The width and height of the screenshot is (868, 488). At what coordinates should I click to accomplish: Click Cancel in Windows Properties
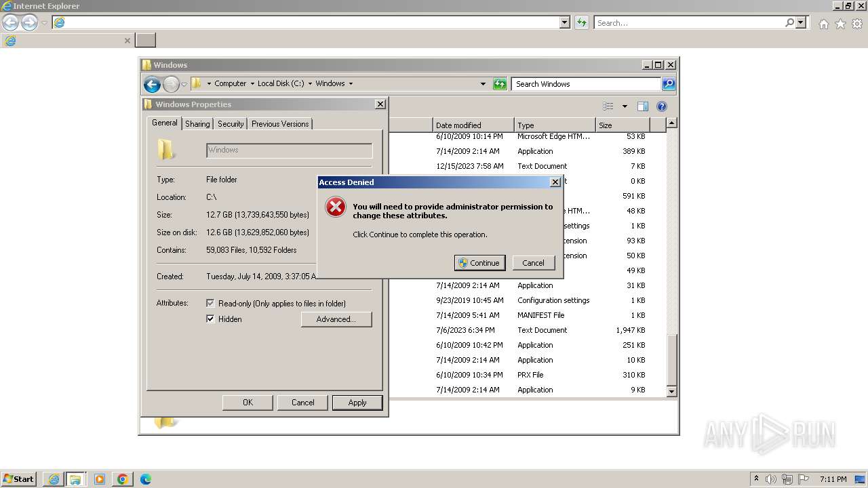coord(302,403)
